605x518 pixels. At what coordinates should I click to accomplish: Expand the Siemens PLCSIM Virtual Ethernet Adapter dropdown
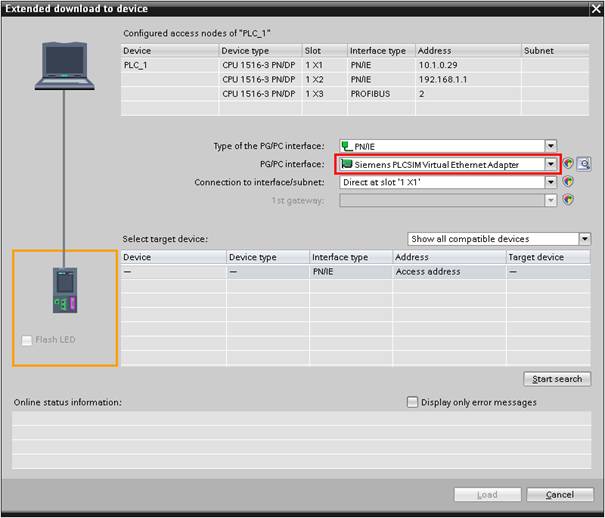(550, 164)
